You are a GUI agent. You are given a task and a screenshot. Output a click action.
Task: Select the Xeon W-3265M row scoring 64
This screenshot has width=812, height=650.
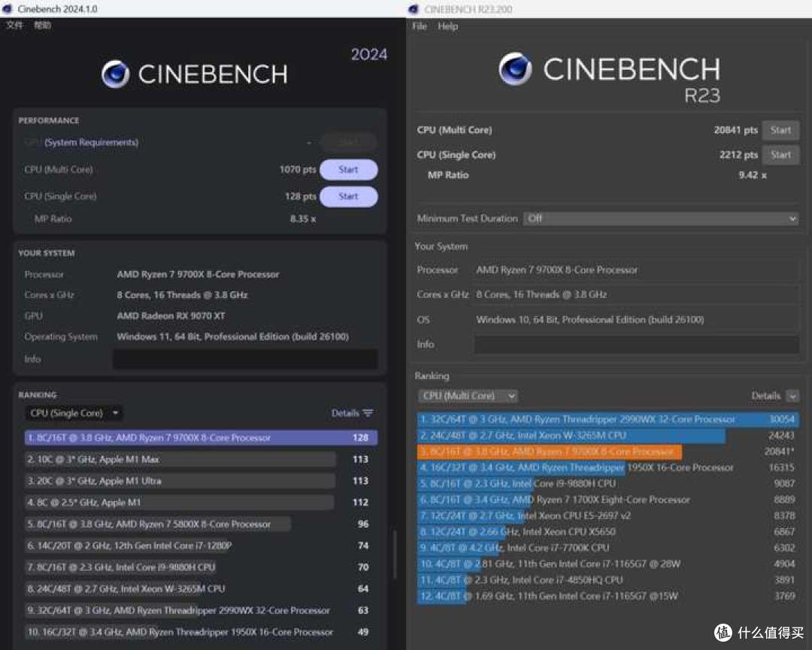point(201,589)
